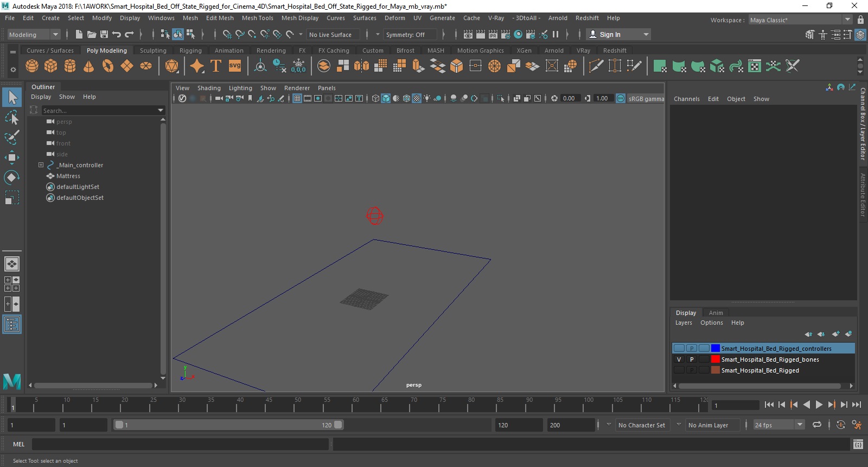Click the Auto Keyframe toggle icon
This screenshot has width=868, height=467.
pyautogui.click(x=841, y=425)
